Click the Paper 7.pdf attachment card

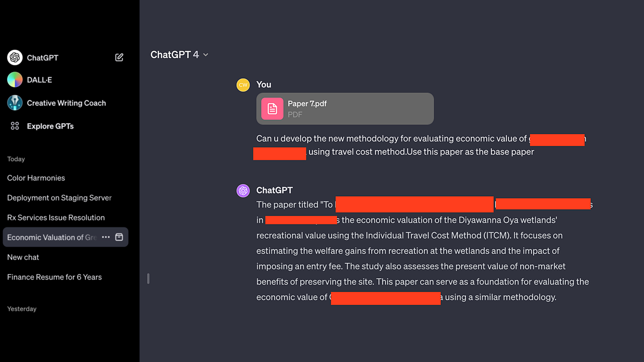pos(345,108)
